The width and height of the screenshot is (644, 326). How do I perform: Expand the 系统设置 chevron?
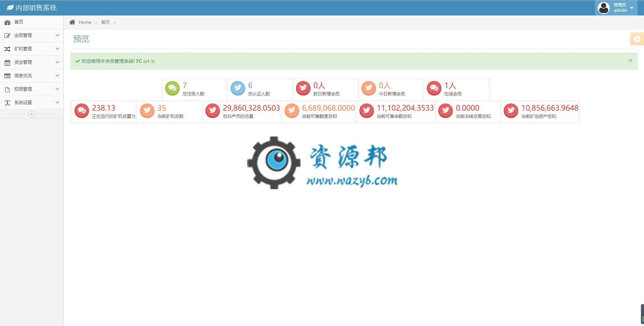[57, 103]
